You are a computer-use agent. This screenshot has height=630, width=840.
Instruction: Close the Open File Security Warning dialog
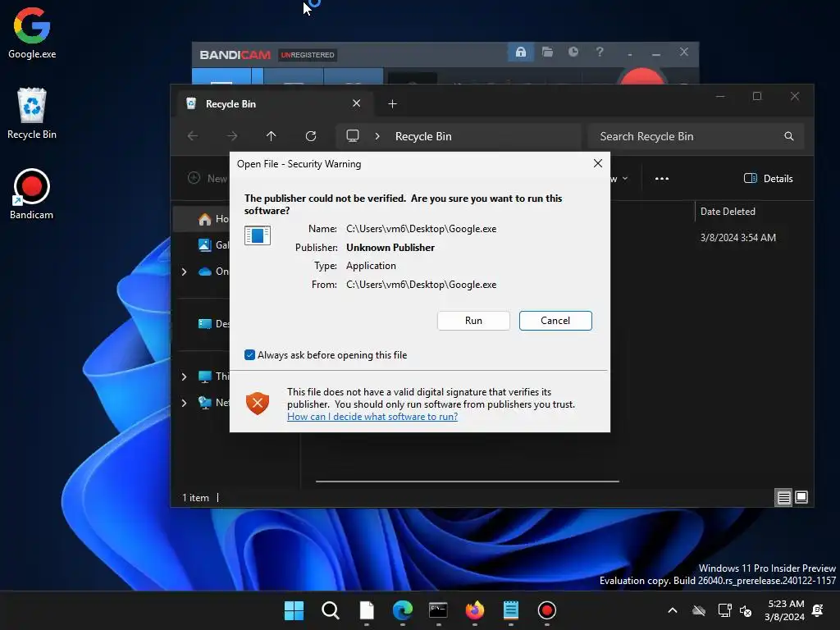coord(598,163)
